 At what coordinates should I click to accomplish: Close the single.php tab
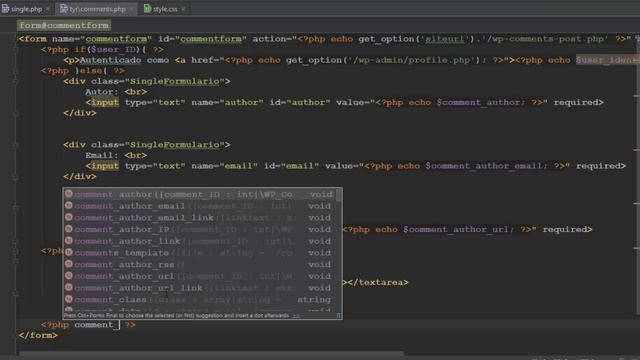(x=47, y=9)
